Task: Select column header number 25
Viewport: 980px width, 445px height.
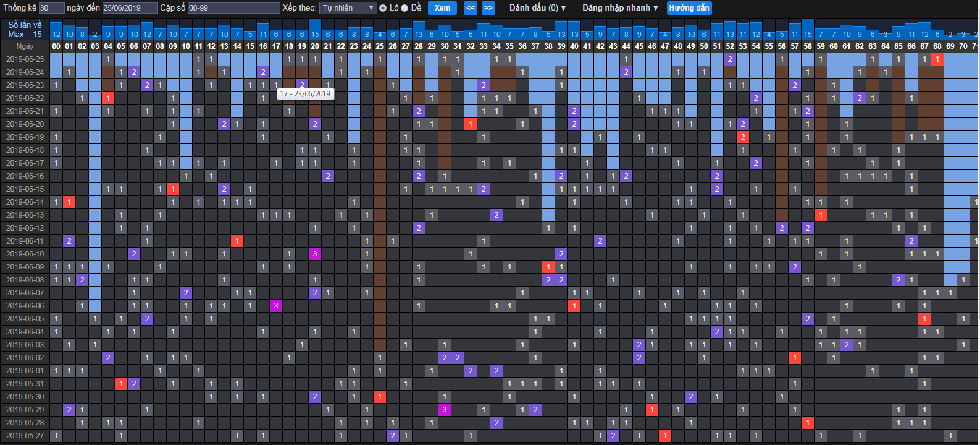Action: pyautogui.click(x=380, y=46)
